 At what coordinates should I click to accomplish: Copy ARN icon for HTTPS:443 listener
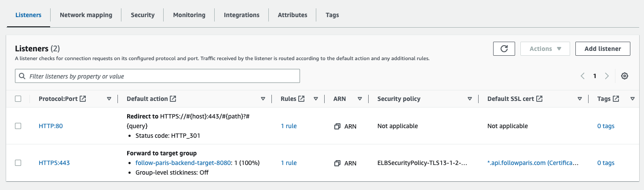pyautogui.click(x=337, y=163)
